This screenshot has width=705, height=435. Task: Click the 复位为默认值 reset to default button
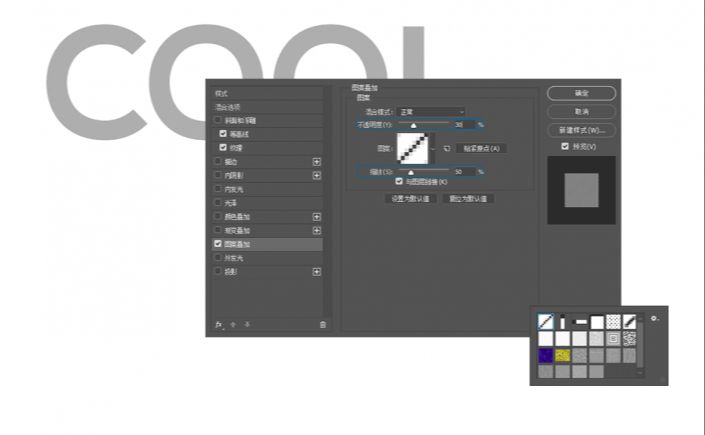click(x=468, y=198)
